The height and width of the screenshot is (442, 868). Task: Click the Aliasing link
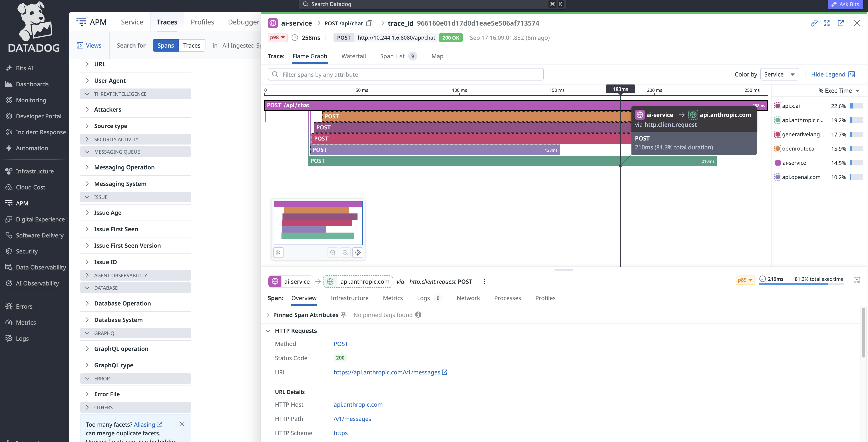[x=148, y=424]
